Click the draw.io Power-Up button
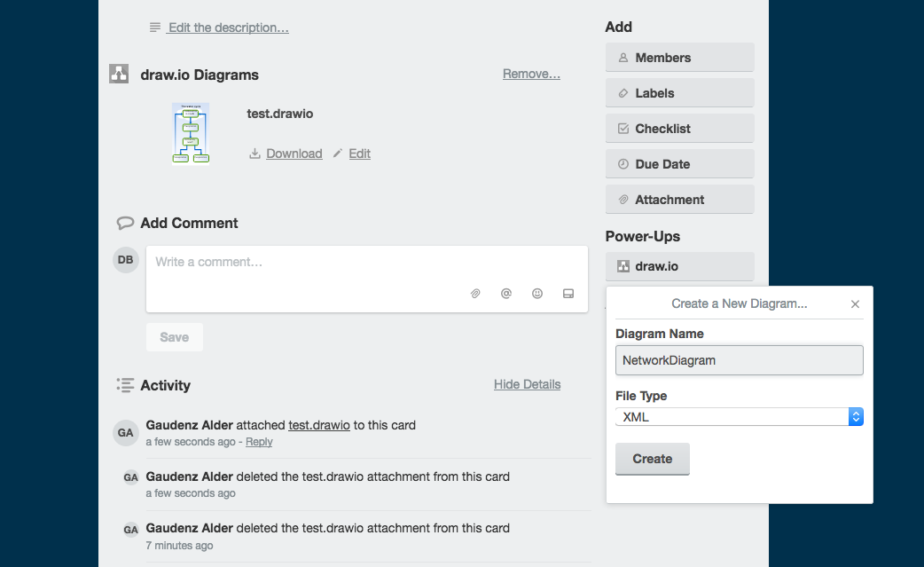The image size is (924, 567). point(679,266)
